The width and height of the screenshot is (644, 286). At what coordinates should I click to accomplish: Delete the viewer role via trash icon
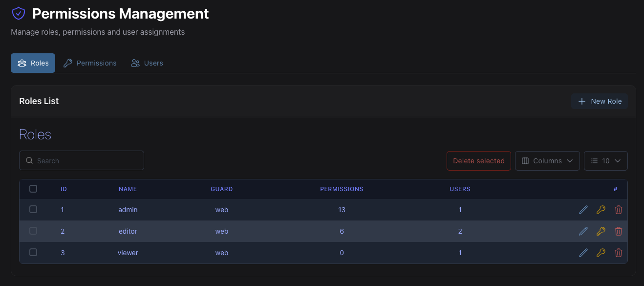619,252
